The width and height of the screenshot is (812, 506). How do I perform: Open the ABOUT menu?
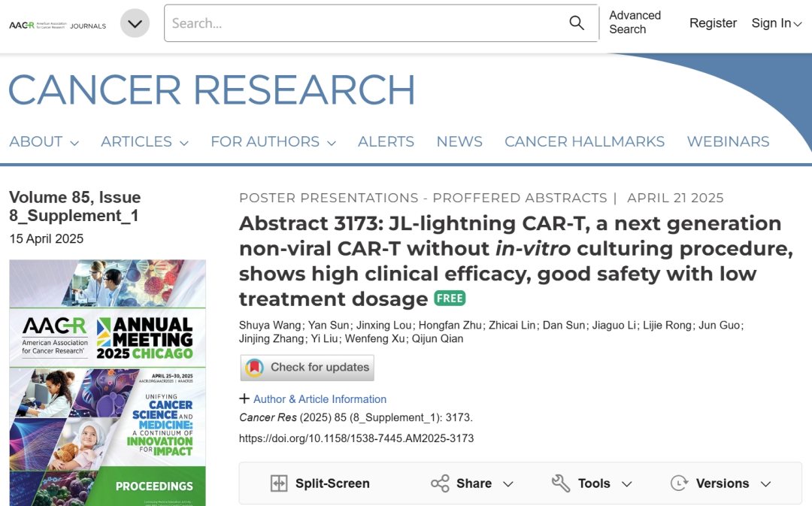(x=44, y=141)
